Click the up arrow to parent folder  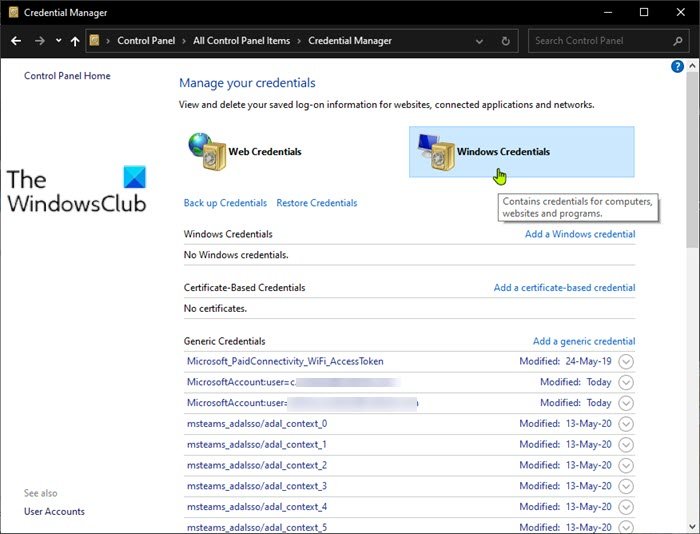pyautogui.click(x=75, y=41)
